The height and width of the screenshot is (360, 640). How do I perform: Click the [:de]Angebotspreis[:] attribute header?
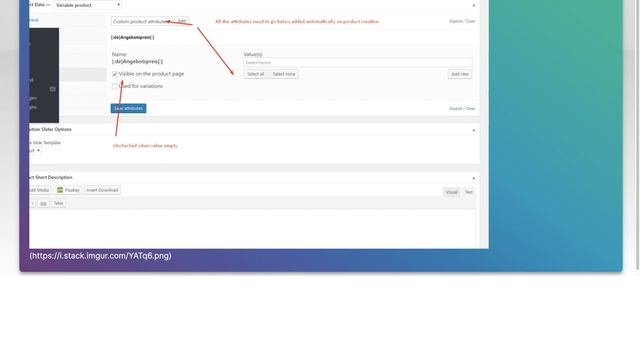tap(133, 37)
